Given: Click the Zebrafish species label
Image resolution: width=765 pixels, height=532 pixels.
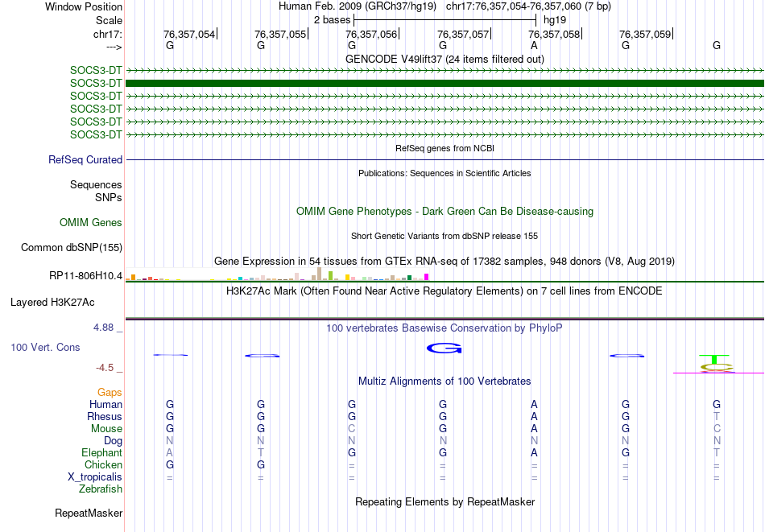Looking at the screenshot, I should 101,489.
